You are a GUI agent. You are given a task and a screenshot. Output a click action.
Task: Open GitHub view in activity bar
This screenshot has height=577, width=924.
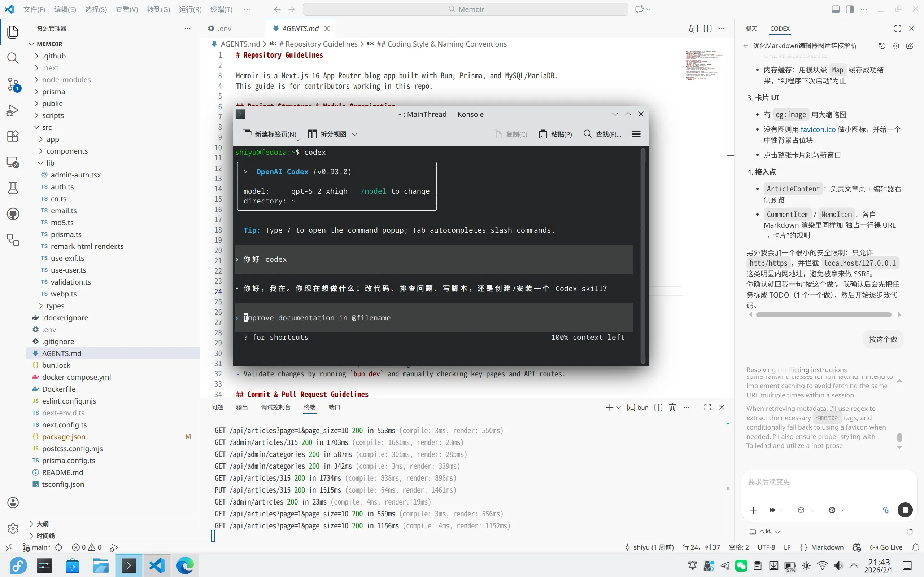(13, 214)
